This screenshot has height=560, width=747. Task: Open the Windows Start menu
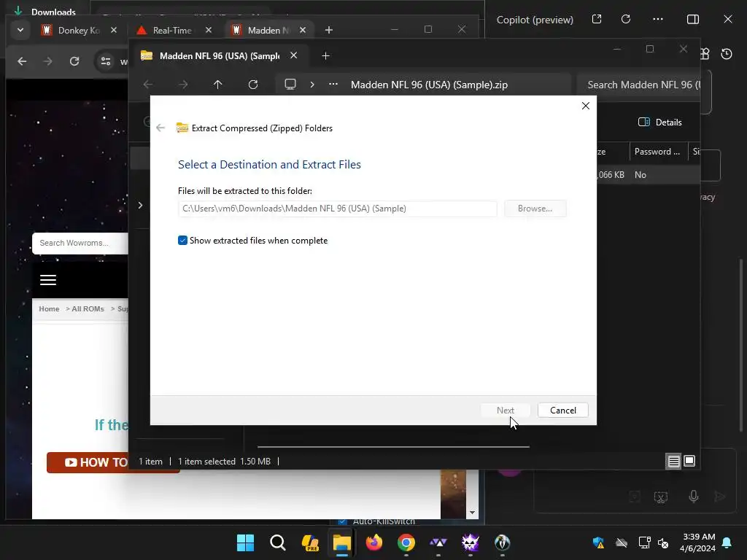point(245,542)
